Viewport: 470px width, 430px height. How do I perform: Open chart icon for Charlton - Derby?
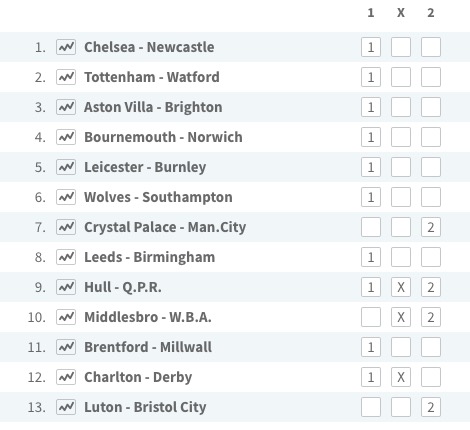[x=66, y=377]
